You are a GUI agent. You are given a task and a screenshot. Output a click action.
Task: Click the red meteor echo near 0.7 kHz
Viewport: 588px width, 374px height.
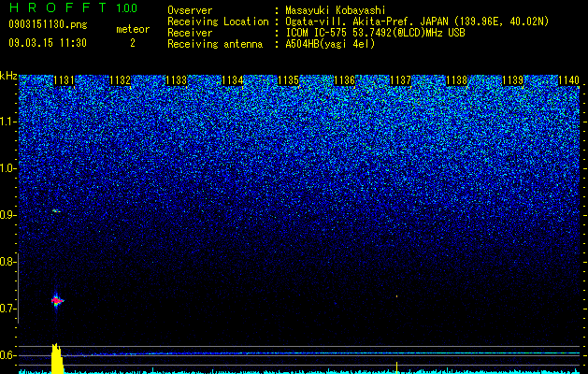click(x=57, y=300)
